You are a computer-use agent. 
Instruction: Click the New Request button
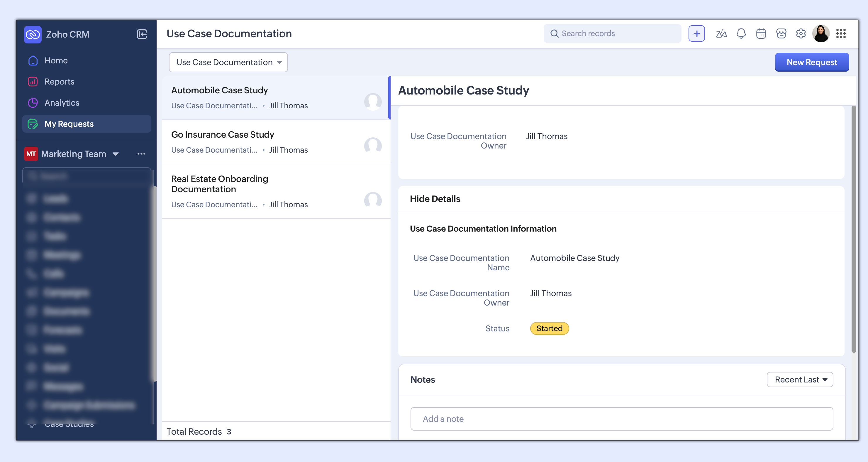coord(811,62)
